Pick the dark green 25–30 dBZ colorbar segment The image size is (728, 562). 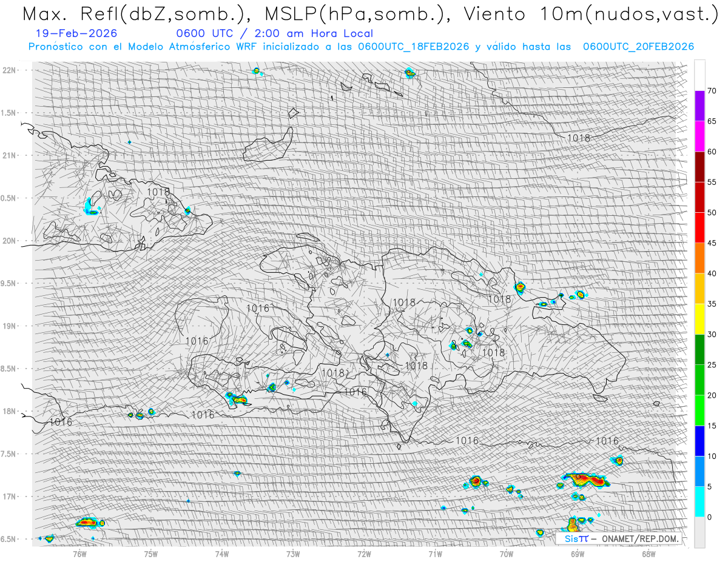699,349
